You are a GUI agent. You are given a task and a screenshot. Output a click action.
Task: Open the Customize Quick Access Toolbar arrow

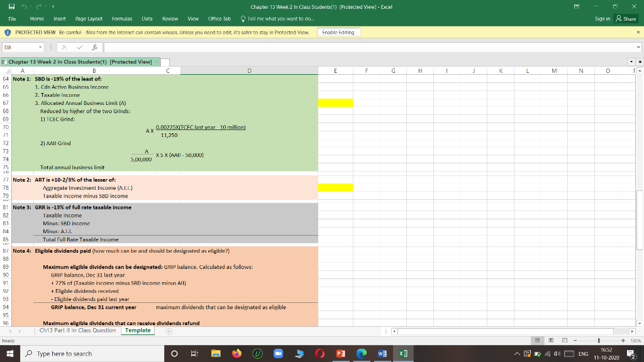coord(53,7)
